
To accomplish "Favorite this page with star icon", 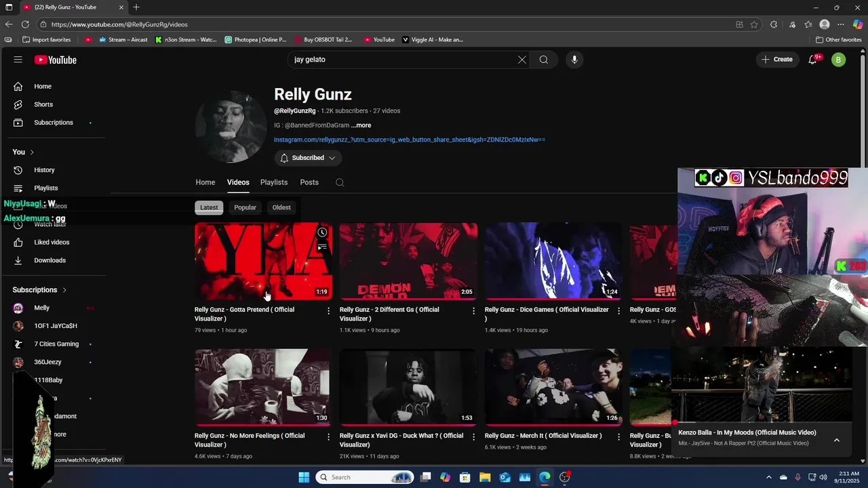I will click(754, 24).
